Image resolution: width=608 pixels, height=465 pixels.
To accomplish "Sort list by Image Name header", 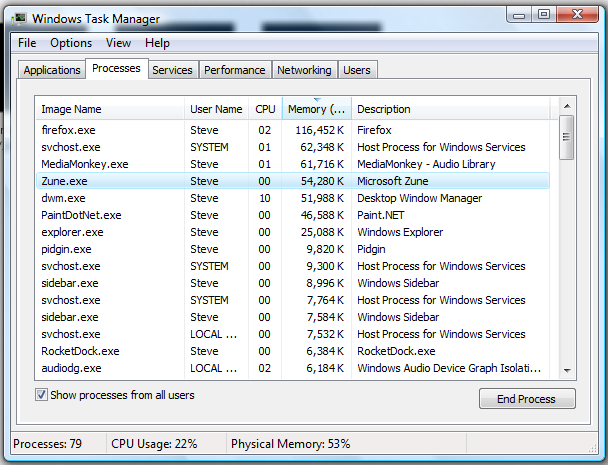I will (110, 109).
